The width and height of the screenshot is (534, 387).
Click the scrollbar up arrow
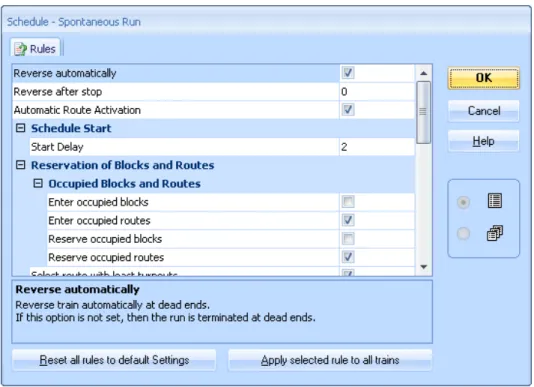[x=424, y=73]
